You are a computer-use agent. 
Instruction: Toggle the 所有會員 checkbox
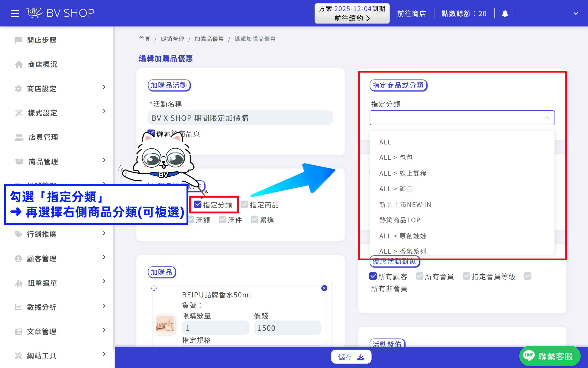pyautogui.click(x=420, y=276)
